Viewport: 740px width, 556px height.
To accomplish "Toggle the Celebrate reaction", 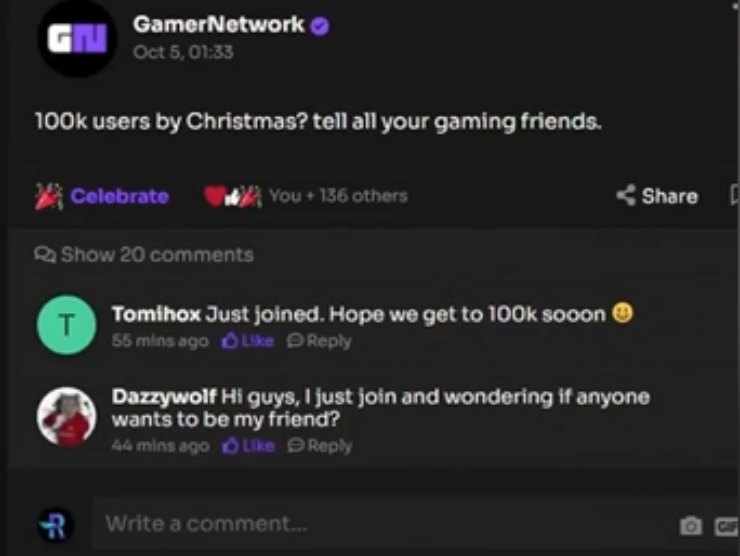I will tap(102, 196).
